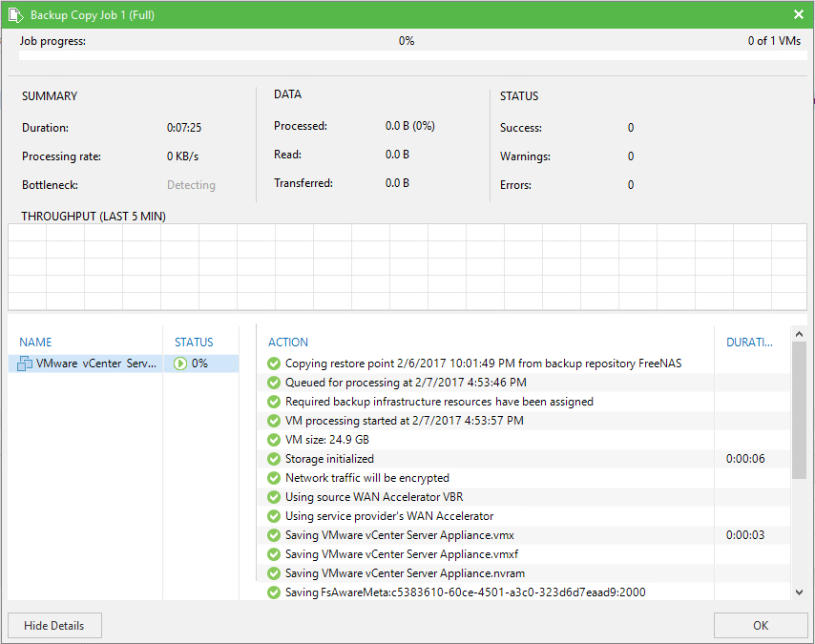Click success icon for service provider's WAN Accelerator
The image size is (815, 644).
274,516
